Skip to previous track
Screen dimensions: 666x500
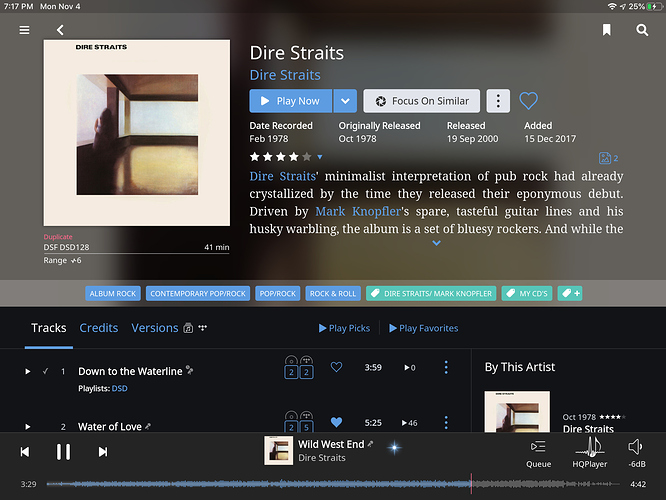25,452
